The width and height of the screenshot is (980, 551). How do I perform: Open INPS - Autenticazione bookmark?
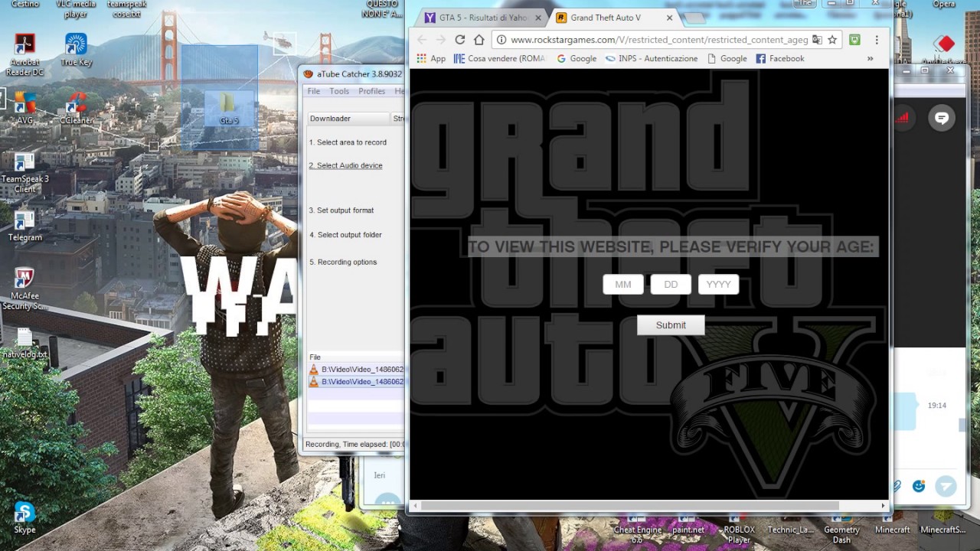pos(652,58)
